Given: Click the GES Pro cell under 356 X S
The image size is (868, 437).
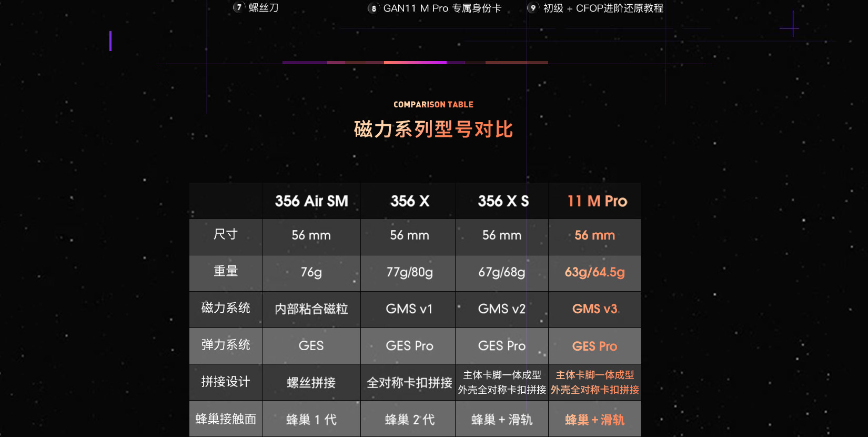Looking at the screenshot, I should click(502, 346).
